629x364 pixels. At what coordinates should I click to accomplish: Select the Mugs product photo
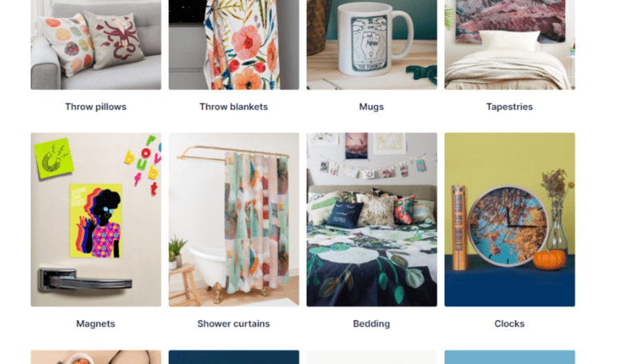(x=372, y=45)
